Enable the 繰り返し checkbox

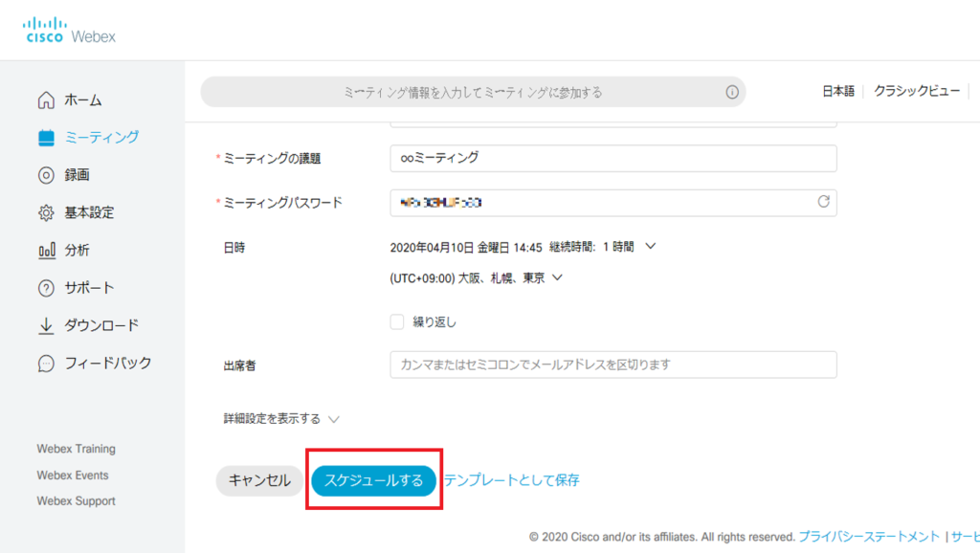[x=397, y=321]
